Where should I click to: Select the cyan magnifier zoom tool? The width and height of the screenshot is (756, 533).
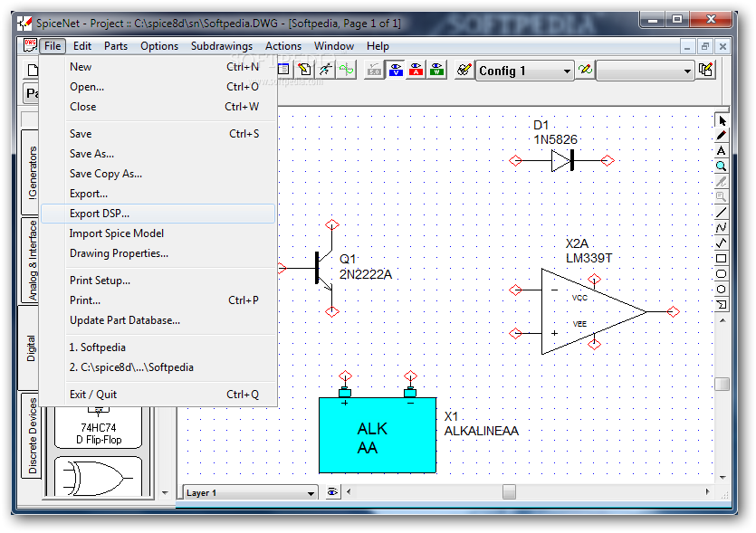[x=722, y=167]
